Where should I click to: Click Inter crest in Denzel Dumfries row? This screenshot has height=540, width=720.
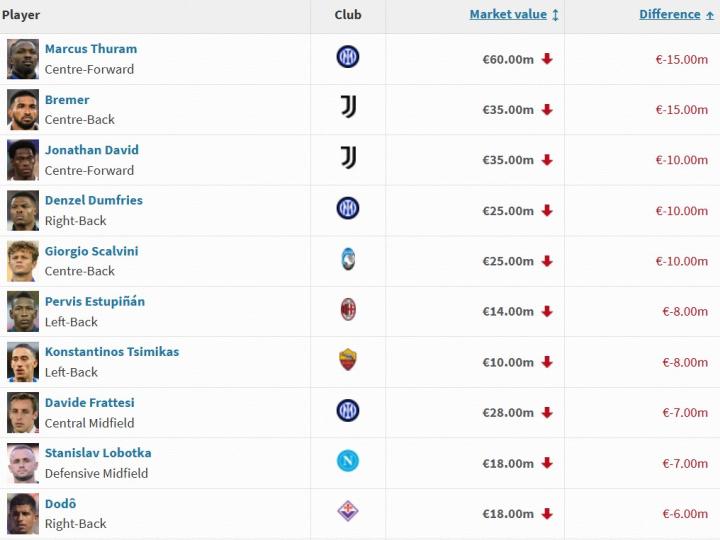[x=348, y=209]
